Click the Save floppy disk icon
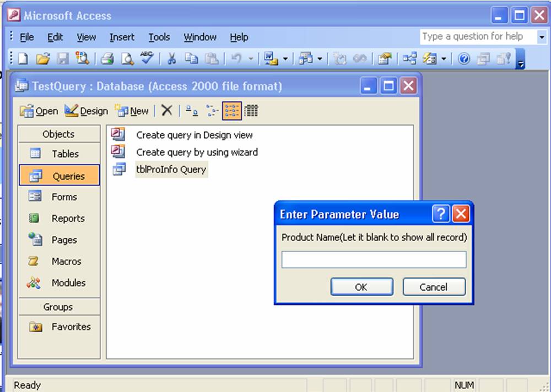This screenshot has height=392, width=551. coord(63,59)
